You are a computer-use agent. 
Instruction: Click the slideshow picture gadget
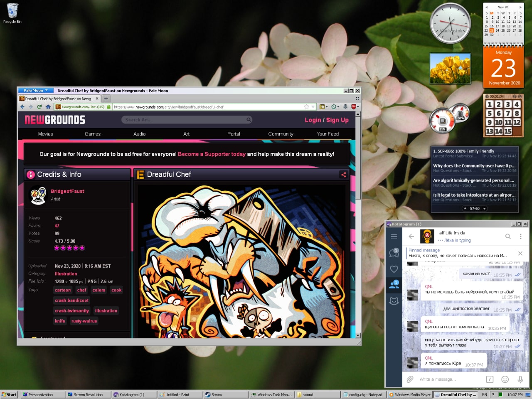point(450,69)
